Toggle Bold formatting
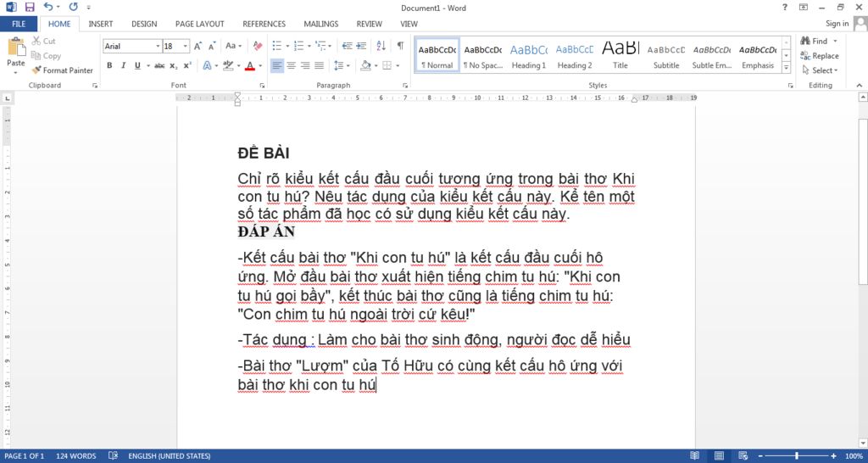This screenshot has height=463, width=868. tap(109, 66)
